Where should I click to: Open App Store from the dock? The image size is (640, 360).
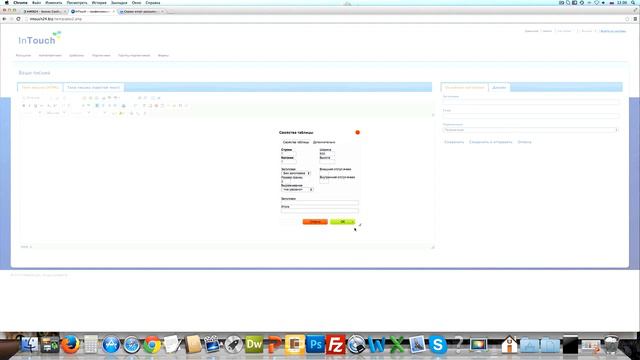(x=111, y=345)
